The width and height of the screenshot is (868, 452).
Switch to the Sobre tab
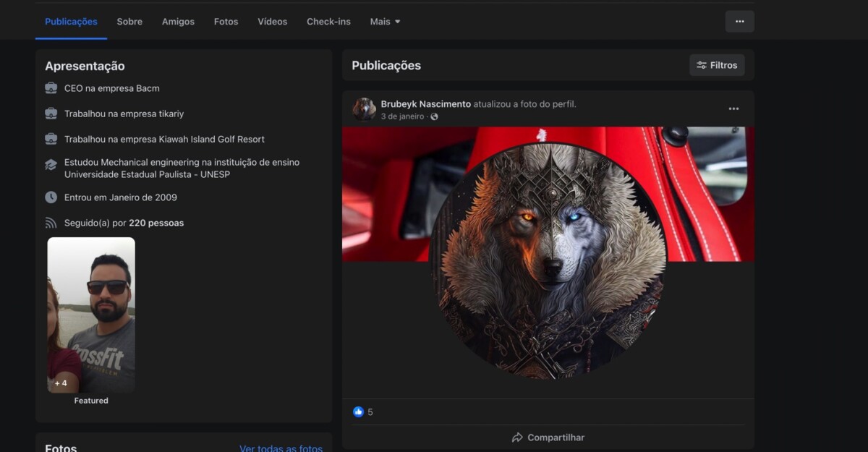point(129,22)
